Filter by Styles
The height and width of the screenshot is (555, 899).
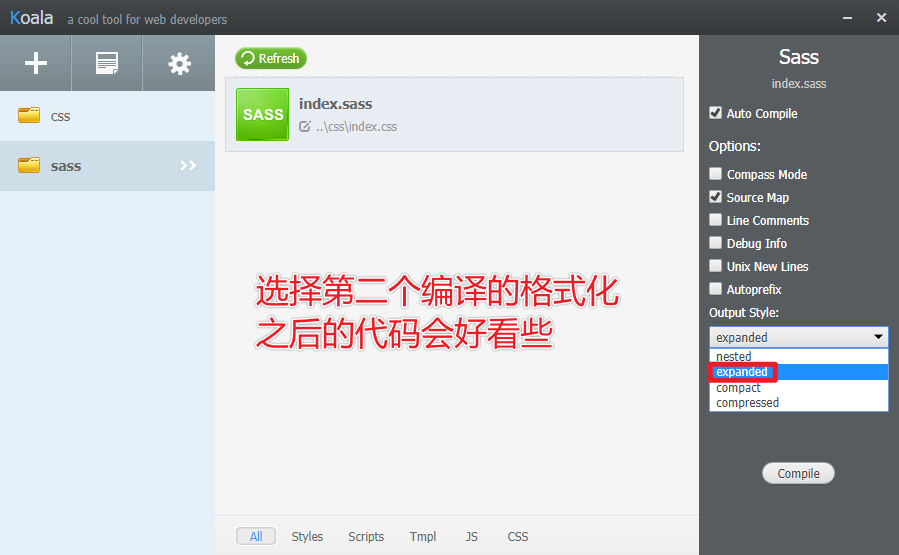pos(307,536)
